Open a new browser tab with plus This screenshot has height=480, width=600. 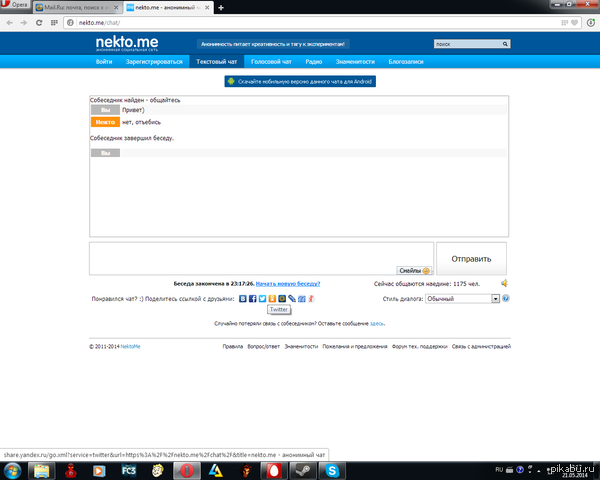(x=221, y=7)
